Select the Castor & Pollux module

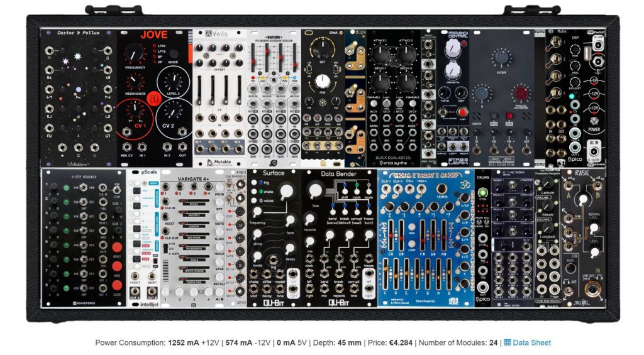coord(79,98)
